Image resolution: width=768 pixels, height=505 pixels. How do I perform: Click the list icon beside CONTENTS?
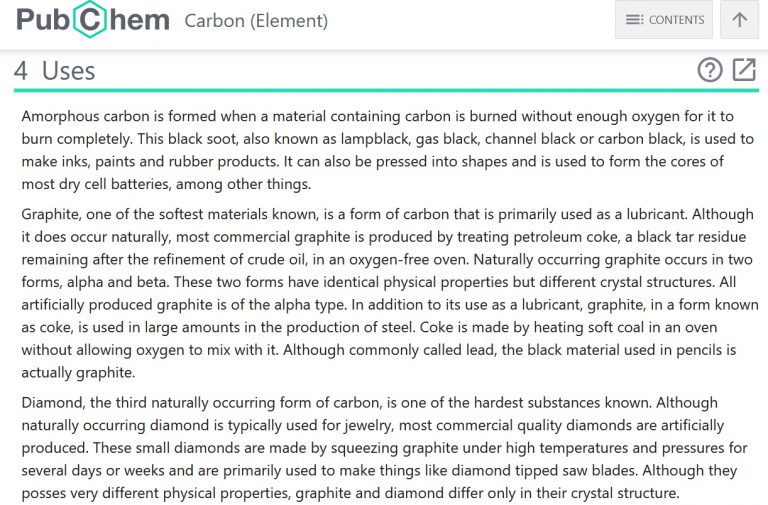coord(634,20)
